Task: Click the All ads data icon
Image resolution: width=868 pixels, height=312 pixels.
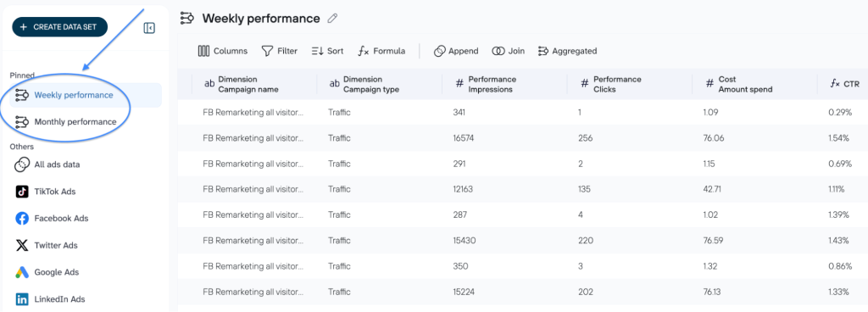Action: (22, 164)
